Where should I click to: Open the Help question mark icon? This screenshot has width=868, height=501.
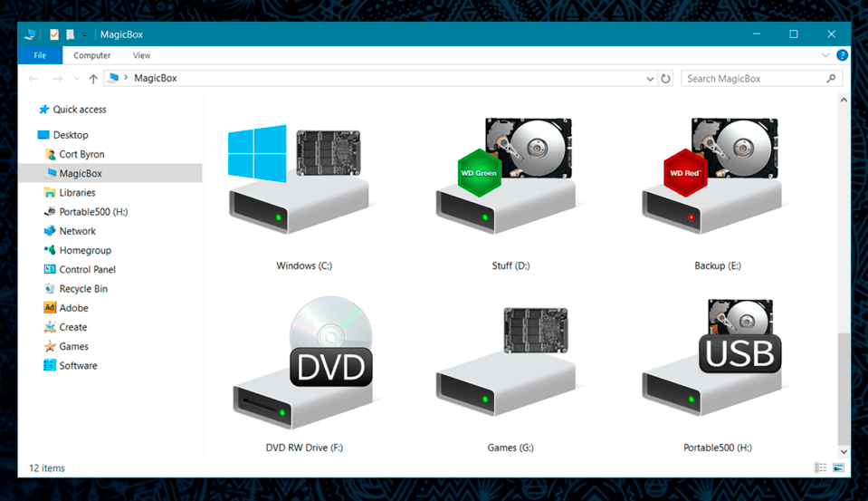[842, 55]
